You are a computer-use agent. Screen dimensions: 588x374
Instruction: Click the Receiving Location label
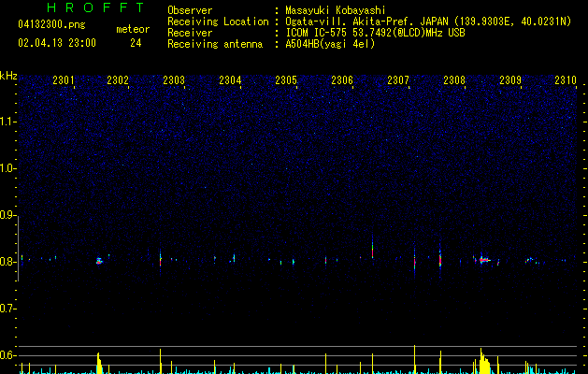coord(218,22)
